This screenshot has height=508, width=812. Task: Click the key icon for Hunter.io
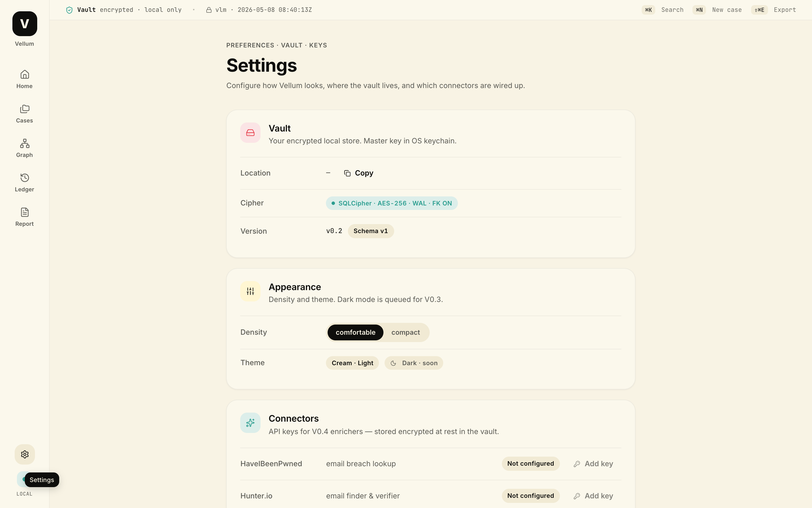[x=577, y=496]
